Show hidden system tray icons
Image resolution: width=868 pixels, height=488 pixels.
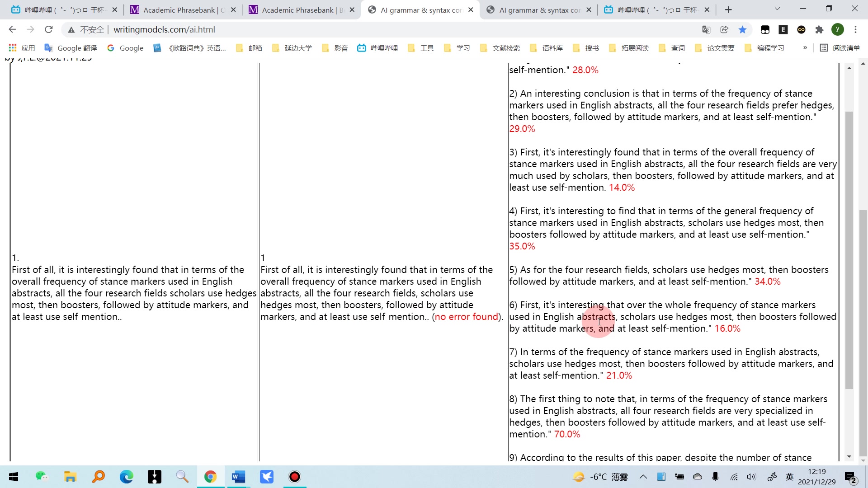coord(643,477)
